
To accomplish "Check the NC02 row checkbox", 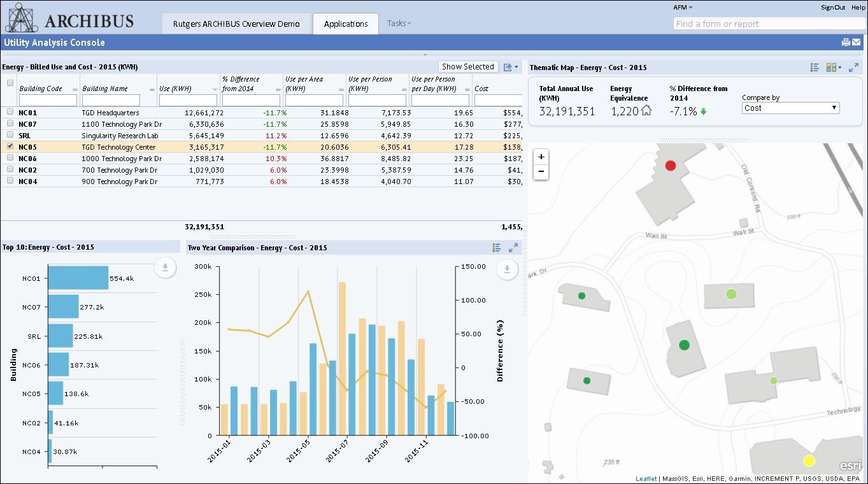I will [10, 169].
